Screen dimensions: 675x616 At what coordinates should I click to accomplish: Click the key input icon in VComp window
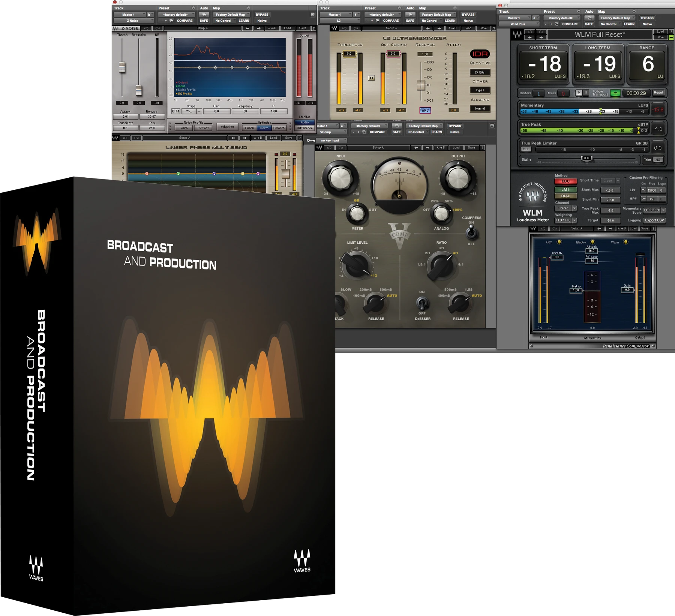(310, 141)
